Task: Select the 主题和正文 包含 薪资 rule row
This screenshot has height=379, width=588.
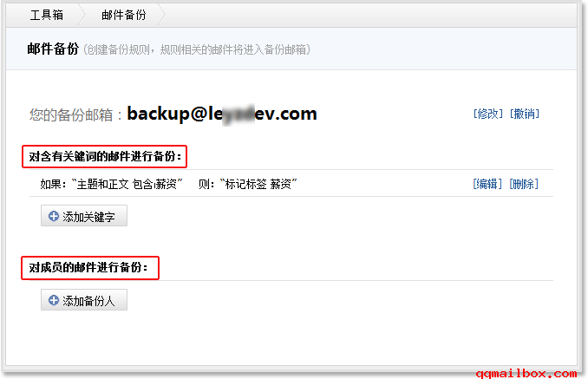Action: tap(291, 183)
